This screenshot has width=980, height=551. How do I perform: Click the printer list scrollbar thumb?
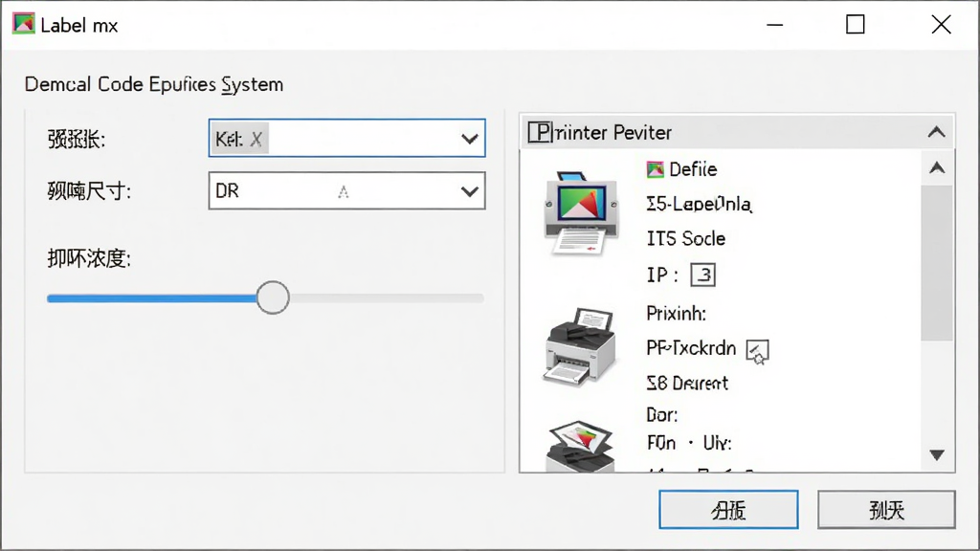tap(937, 262)
